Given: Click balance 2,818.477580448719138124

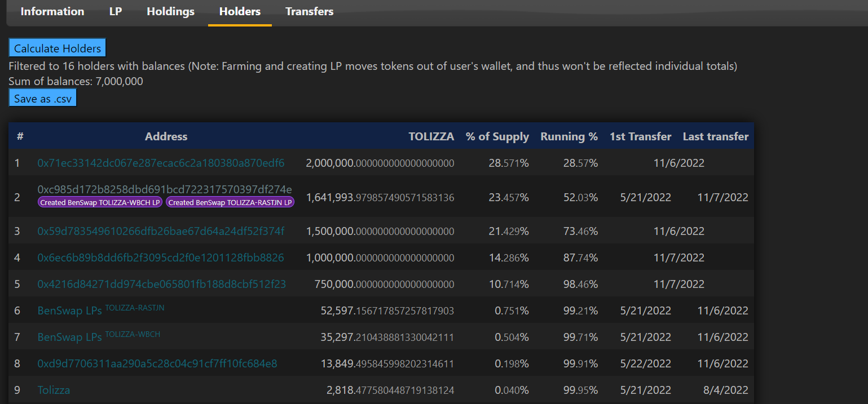Looking at the screenshot, I should click(390, 390).
